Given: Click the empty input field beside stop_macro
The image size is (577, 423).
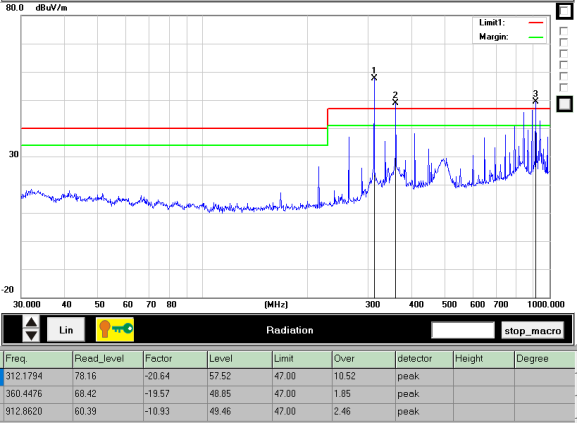Looking at the screenshot, I should tap(463, 330).
